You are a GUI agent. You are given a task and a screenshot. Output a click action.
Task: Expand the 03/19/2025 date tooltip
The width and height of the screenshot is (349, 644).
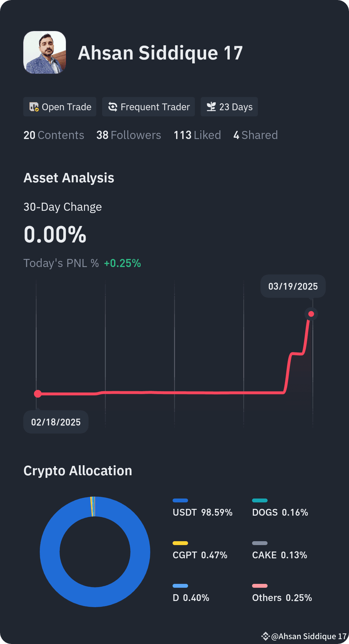pos(293,286)
